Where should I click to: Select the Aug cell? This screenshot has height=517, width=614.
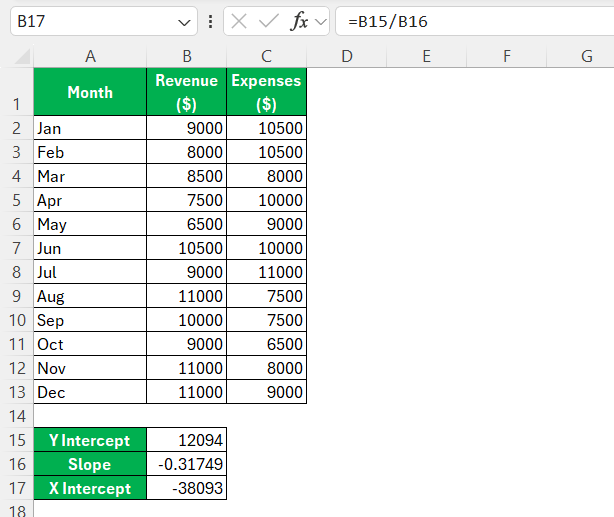pyautogui.click(x=90, y=296)
